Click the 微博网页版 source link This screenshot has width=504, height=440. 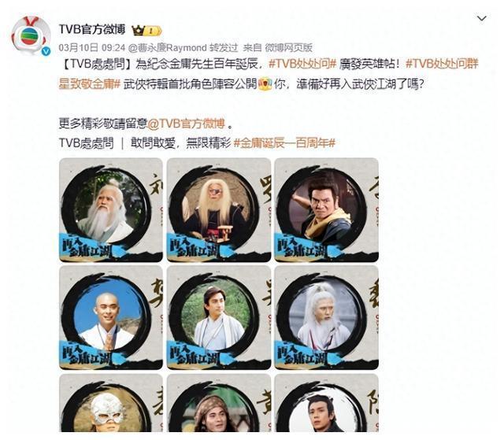(x=289, y=48)
